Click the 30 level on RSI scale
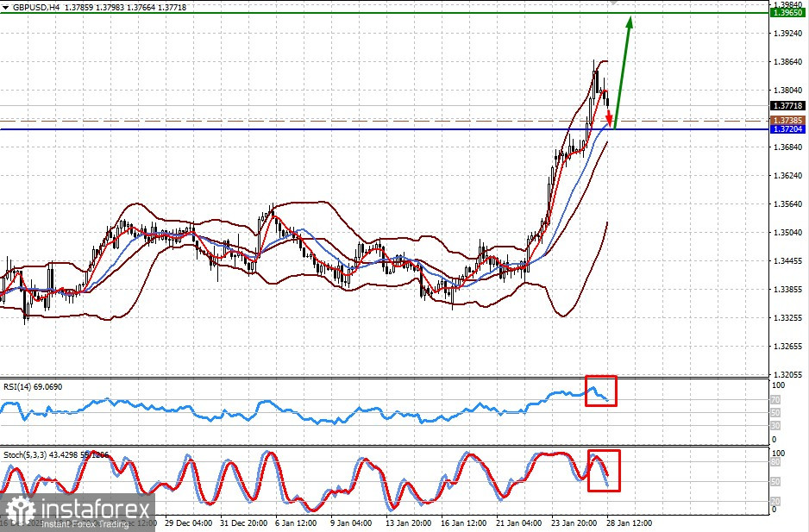 click(x=775, y=426)
